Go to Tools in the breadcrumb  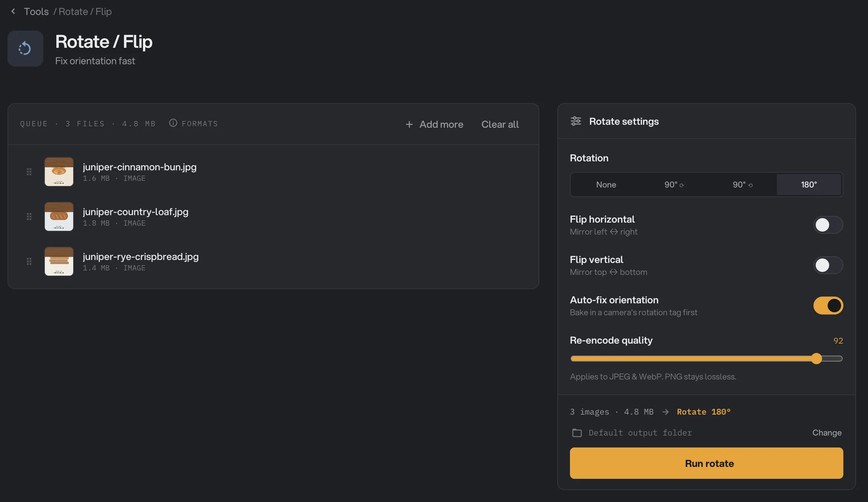(36, 12)
